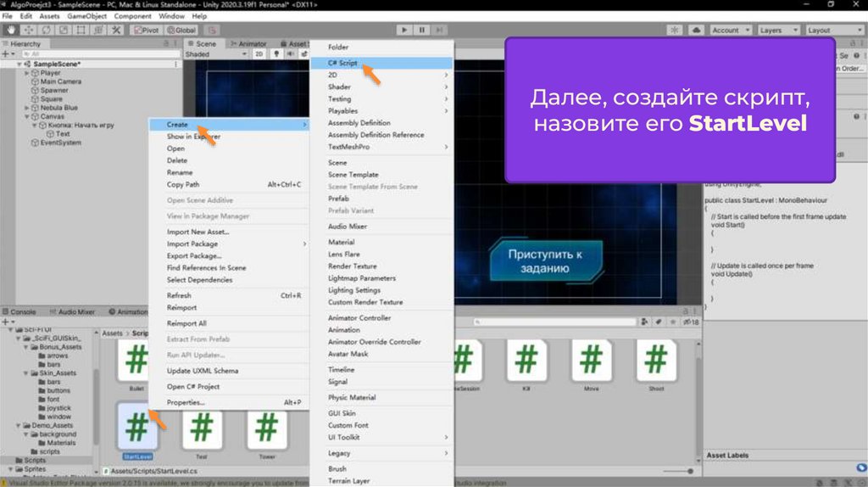The image size is (868, 487).
Task: Switch to the Audio Mixer tab
Action: (x=73, y=312)
